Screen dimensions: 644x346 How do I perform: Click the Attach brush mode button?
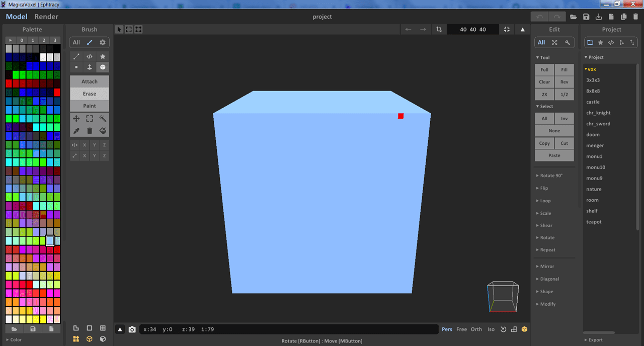(90, 81)
